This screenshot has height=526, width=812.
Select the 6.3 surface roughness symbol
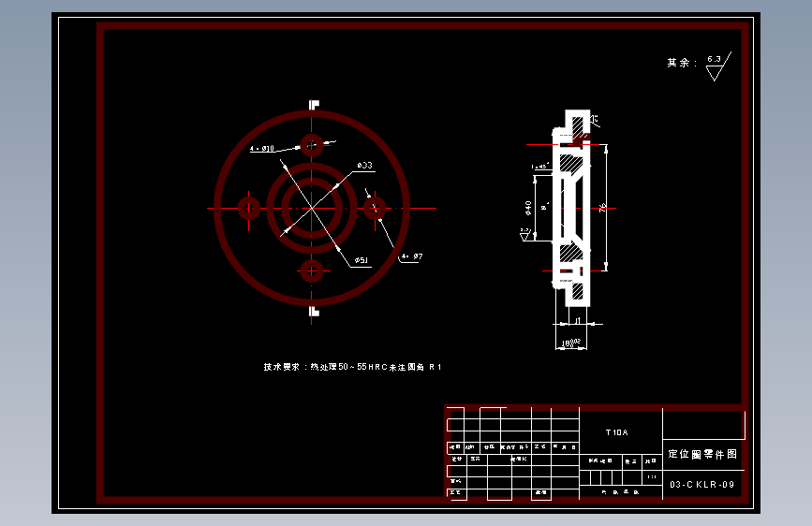click(718, 66)
